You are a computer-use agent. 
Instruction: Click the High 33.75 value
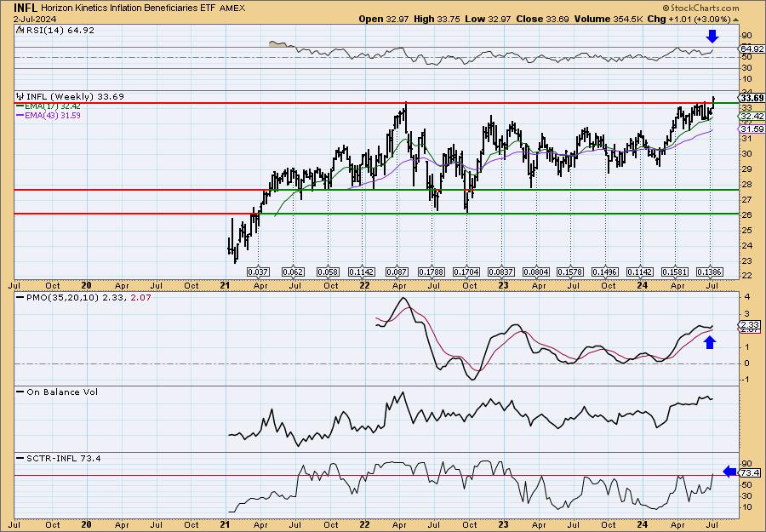pos(437,19)
